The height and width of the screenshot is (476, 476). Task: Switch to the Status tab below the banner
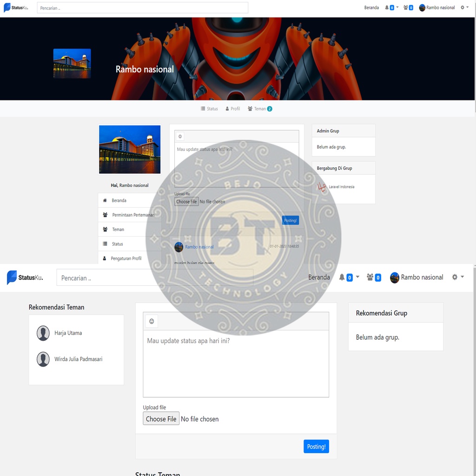point(210,109)
